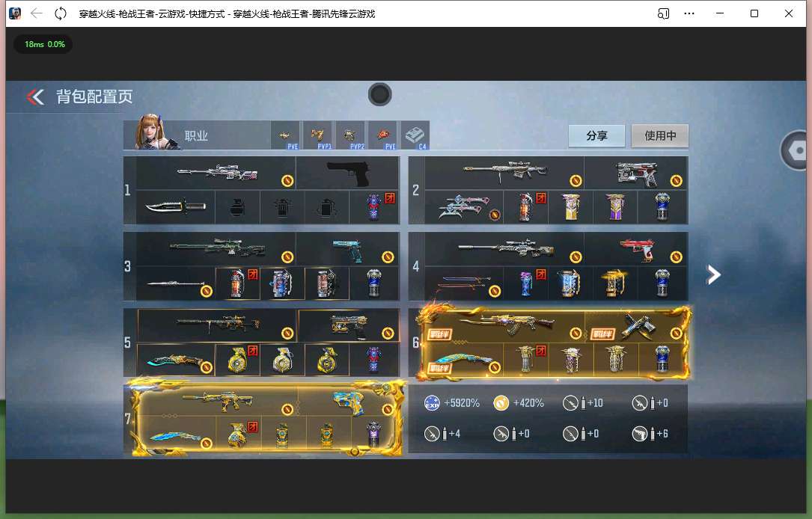This screenshot has width=812, height=519.
Task: Reload the cloud game with refresh icon
Action: pos(61,13)
